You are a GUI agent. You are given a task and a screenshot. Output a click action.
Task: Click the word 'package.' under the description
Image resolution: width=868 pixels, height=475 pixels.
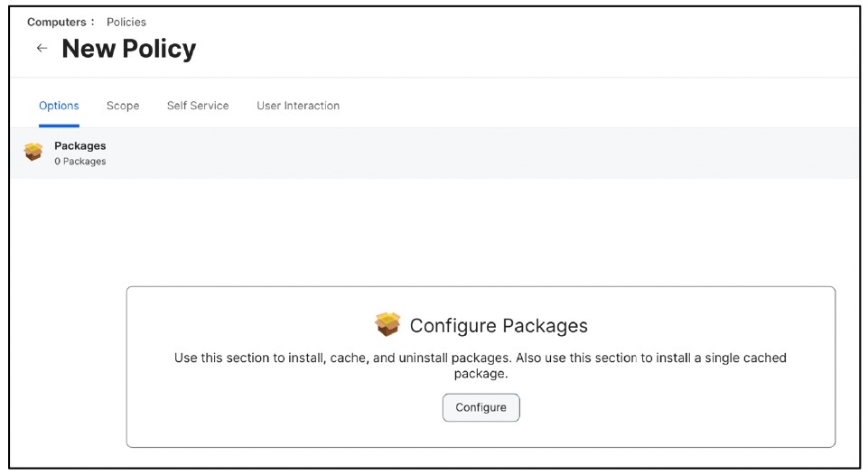(x=481, y=374)
